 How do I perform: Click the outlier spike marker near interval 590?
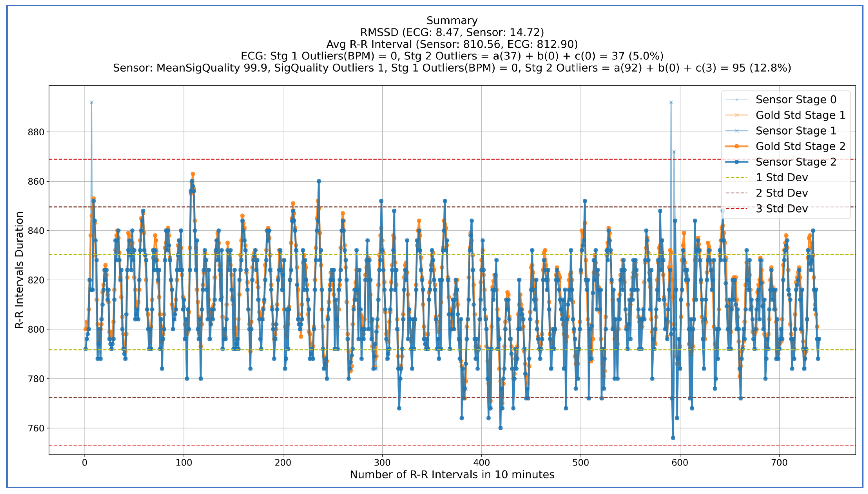[671, 102]
